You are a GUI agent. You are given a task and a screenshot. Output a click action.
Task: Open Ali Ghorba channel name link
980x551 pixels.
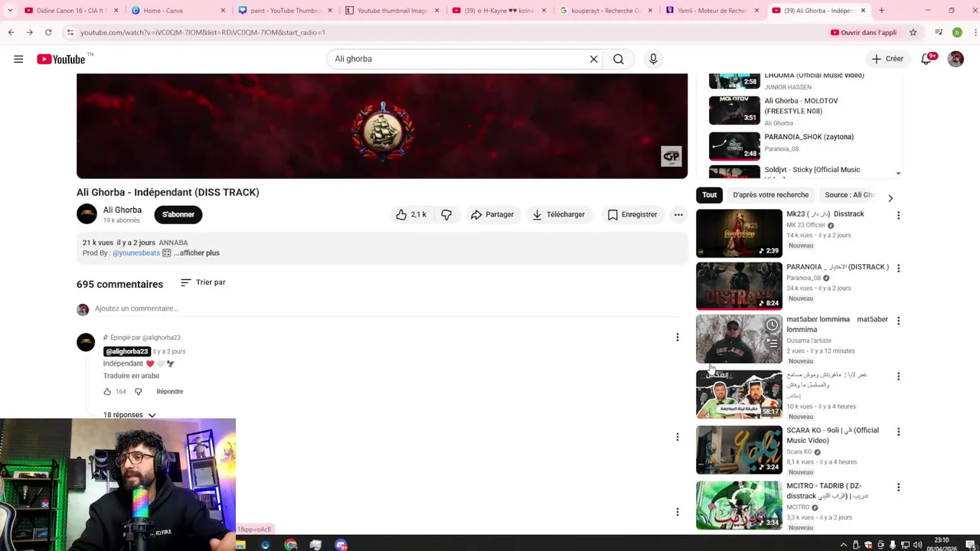[x=122, y=210]
